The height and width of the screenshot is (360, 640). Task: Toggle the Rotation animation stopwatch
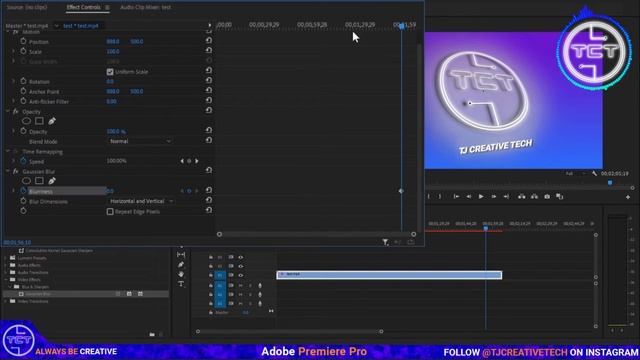click(23, 81)
